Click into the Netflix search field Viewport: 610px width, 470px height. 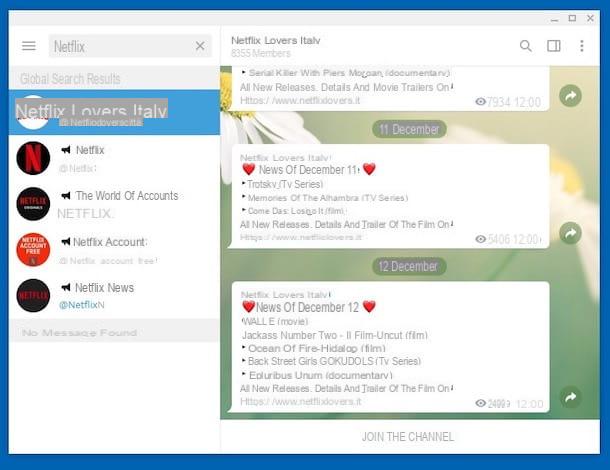130,46
